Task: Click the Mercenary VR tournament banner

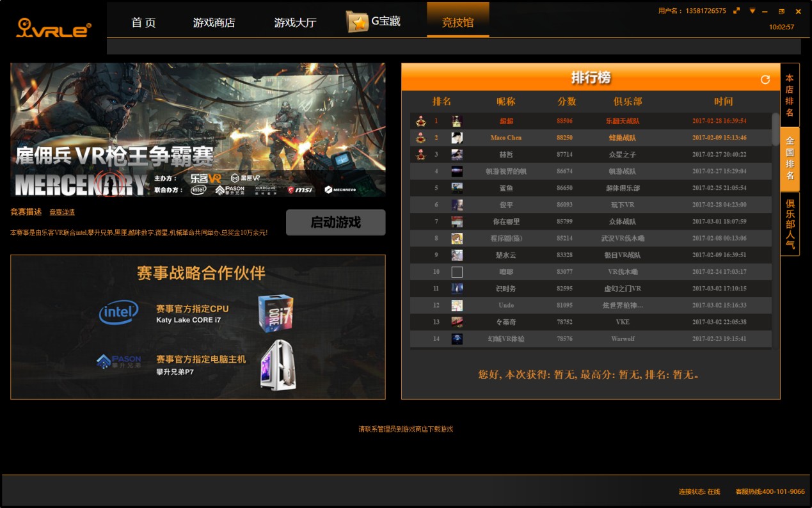Action: click(198, 129)
